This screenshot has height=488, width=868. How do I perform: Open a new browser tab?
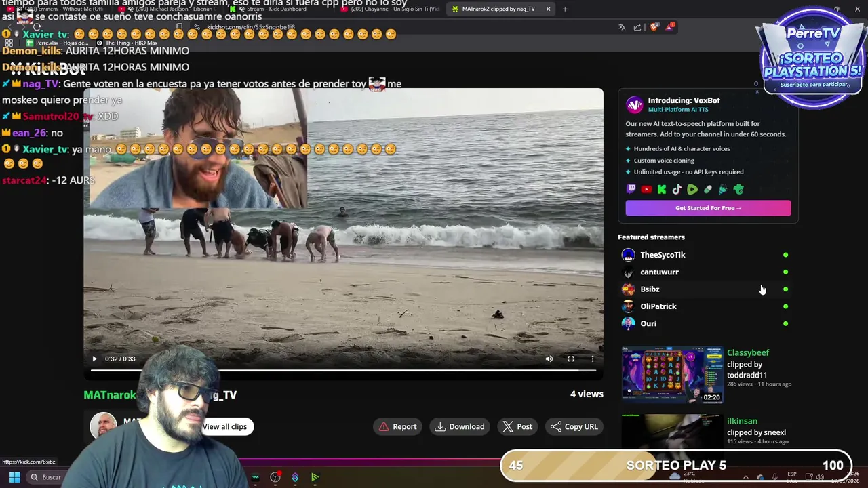pos(565,9)
